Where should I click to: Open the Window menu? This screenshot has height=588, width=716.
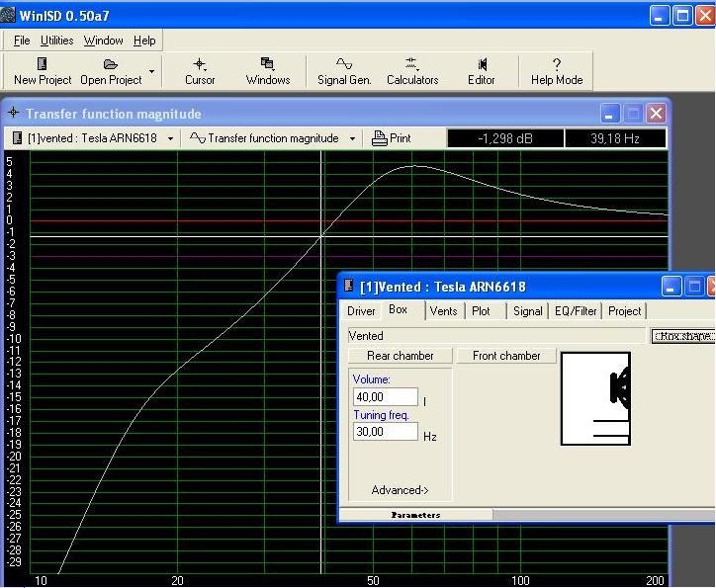pos(103,41)
